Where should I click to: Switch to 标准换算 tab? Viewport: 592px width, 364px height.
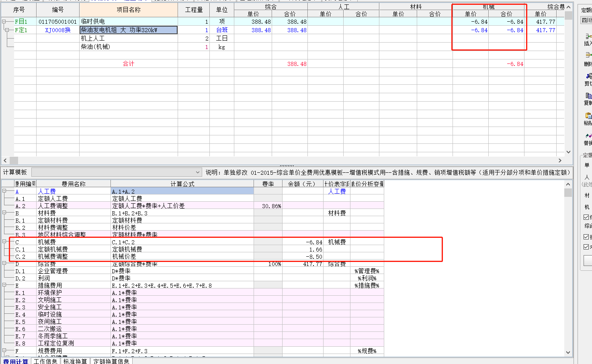point(75,361)
